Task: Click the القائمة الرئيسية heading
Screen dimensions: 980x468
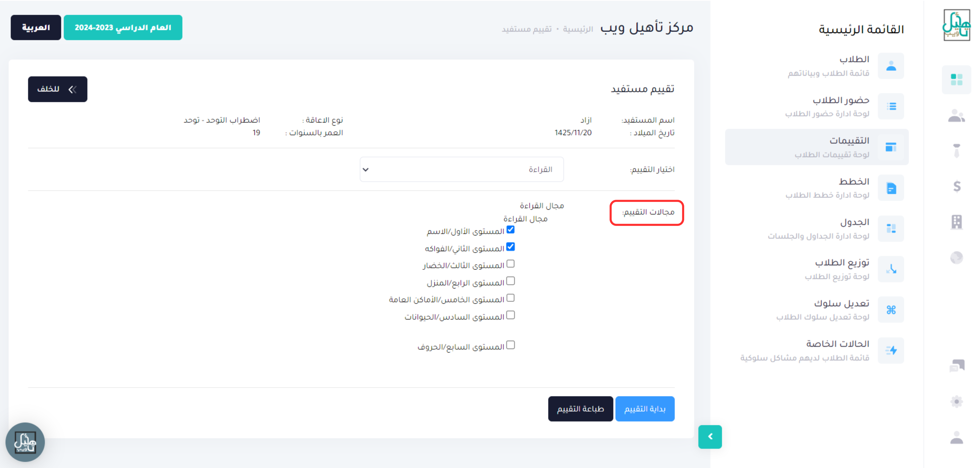Action: point(861,29)
